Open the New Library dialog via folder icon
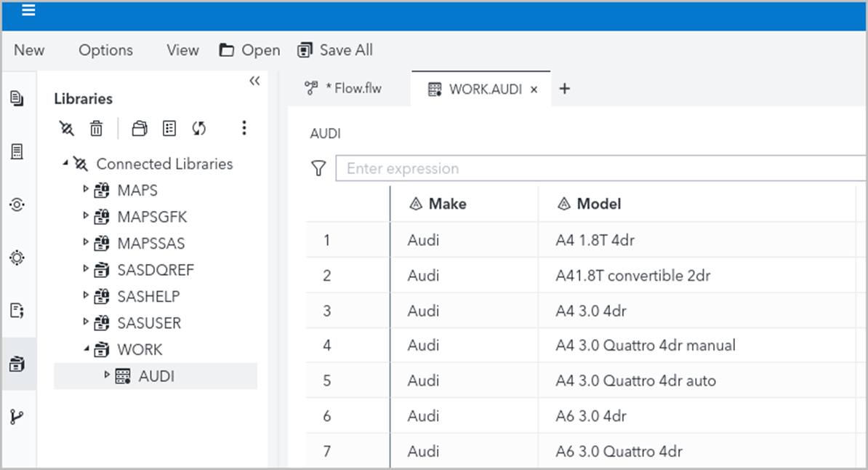The image size is (868, 470). tap(138, 128)
